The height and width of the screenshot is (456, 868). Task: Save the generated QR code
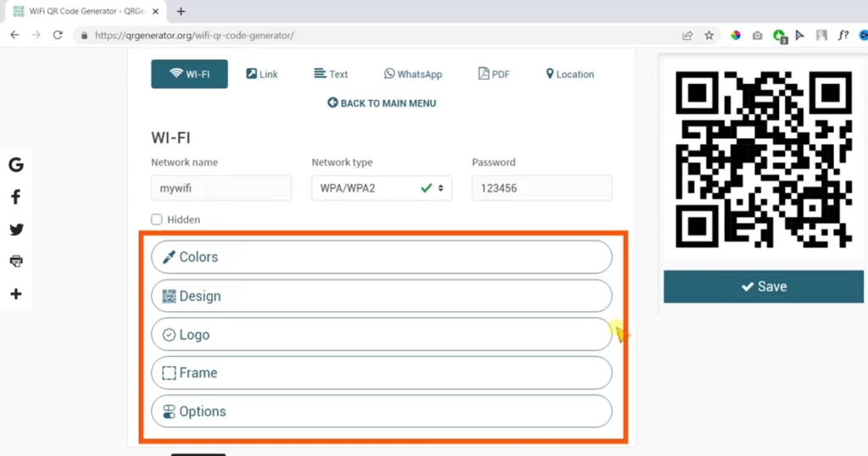point(764,286)
